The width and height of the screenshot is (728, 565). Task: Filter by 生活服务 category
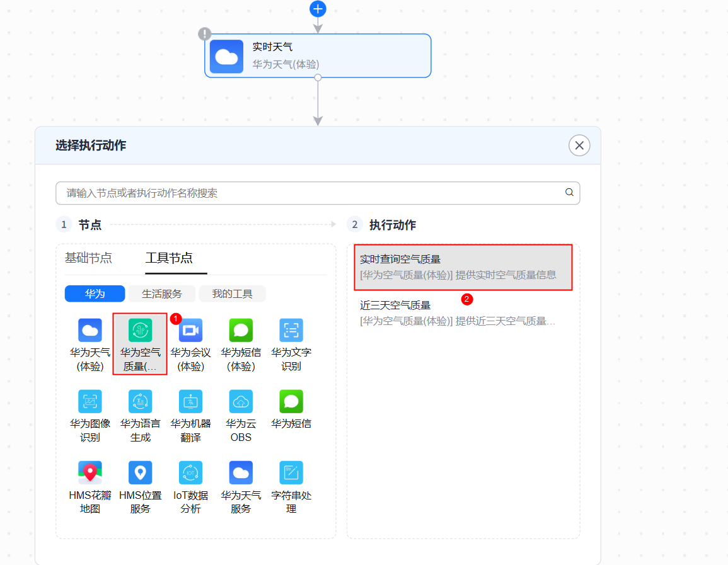tap(161, 294)
